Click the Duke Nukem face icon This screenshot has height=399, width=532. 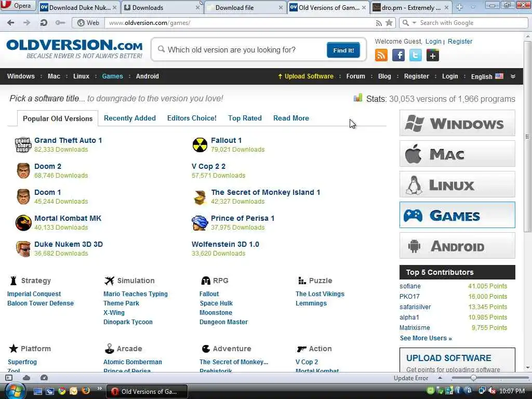point(23,249)
